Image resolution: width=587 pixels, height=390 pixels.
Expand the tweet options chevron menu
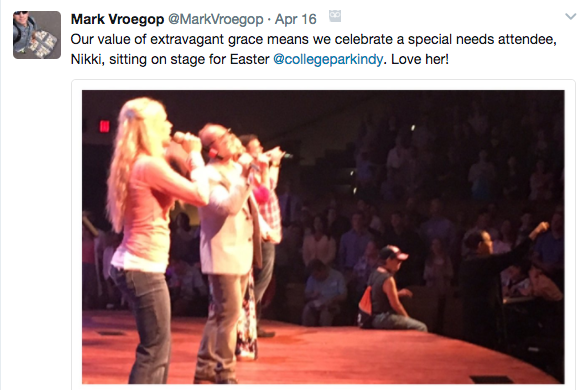pyautogui.click(x=571, y=16)
